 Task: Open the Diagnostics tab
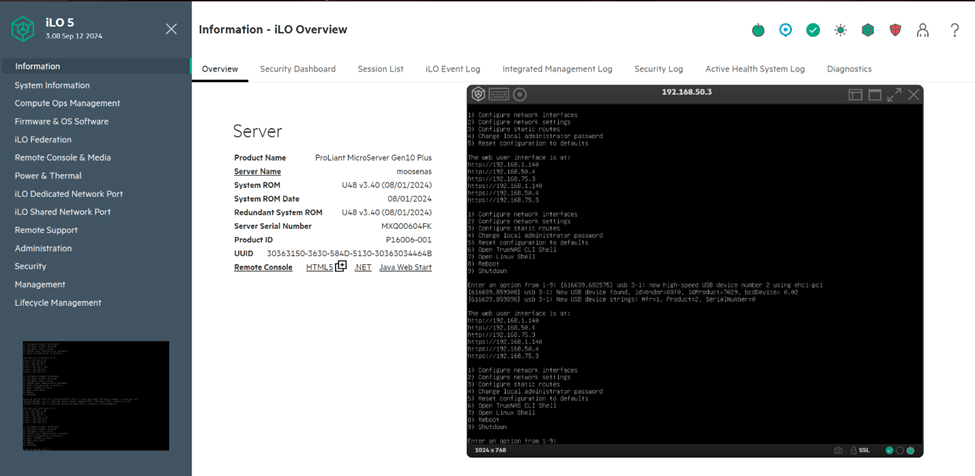point(849,69)
